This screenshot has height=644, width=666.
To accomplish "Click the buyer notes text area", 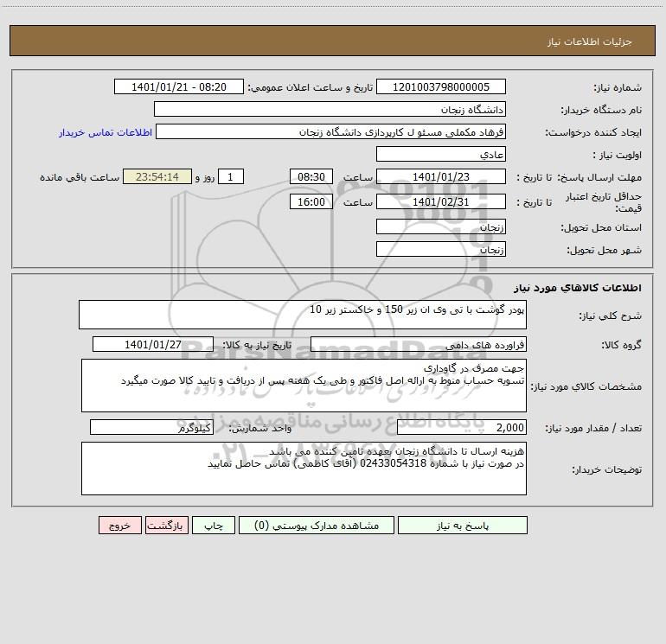I will [x=304, y=469].
